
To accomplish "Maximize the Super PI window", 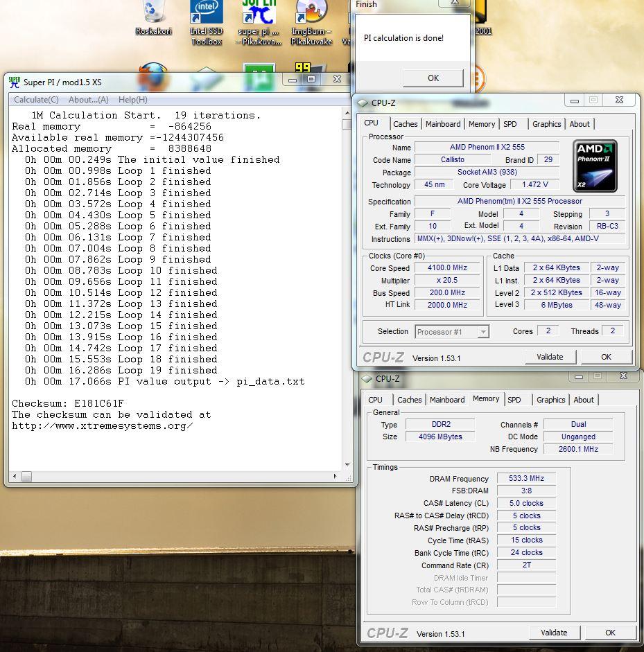I will pos(311,80).
